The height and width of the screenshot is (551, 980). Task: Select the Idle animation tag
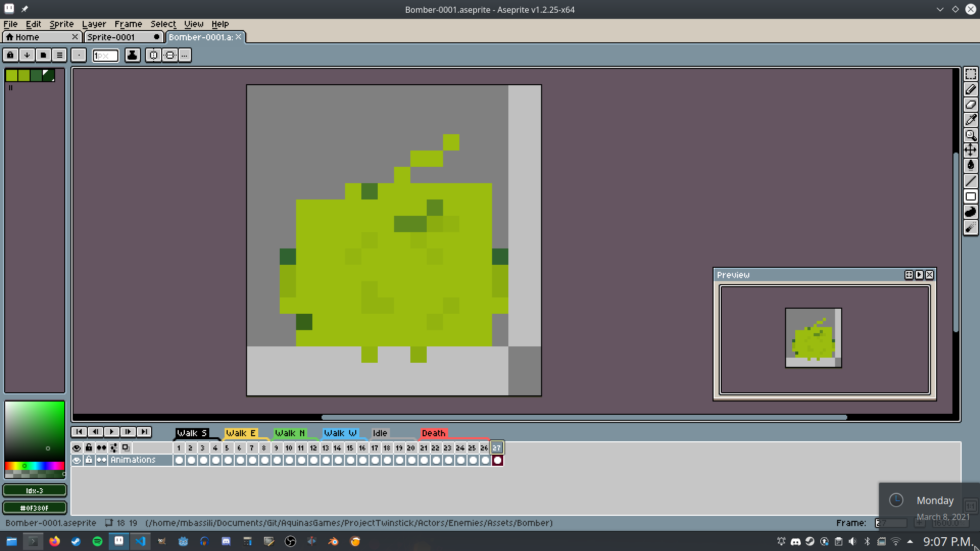[380, 433]
